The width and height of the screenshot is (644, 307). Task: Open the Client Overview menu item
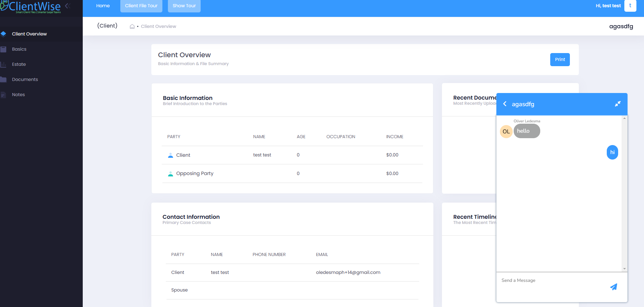point(29,34)
